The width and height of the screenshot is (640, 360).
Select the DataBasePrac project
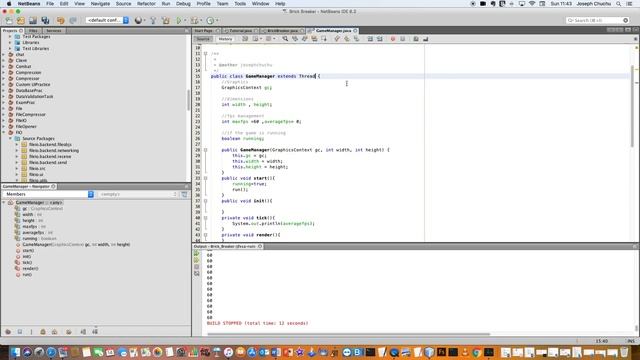tap(29, 91)
